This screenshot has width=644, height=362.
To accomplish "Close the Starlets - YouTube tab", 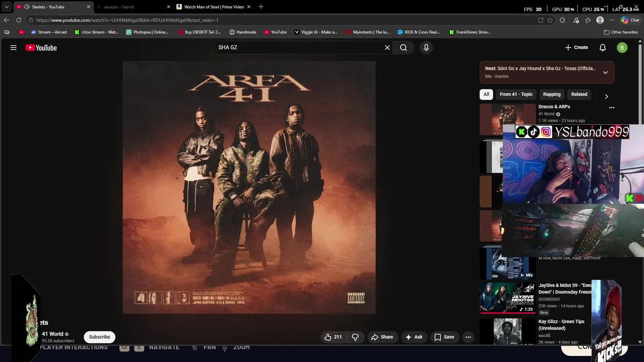I will 89,7.
